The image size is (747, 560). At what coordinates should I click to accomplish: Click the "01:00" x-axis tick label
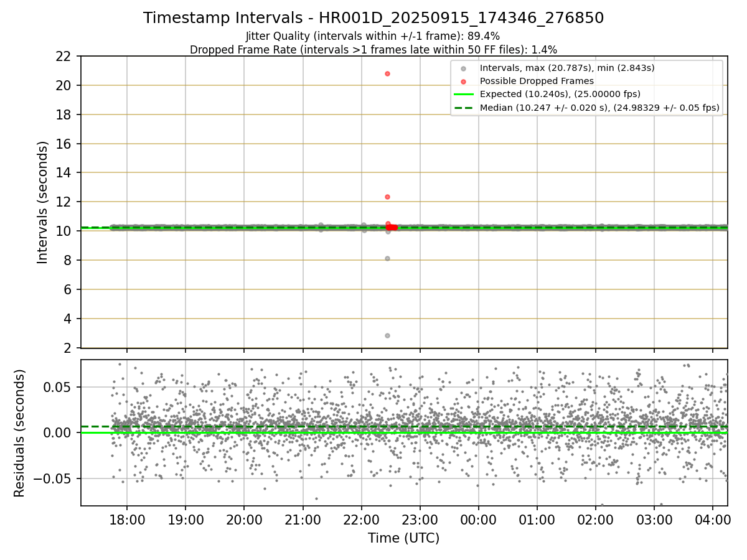tap(537, 519)
